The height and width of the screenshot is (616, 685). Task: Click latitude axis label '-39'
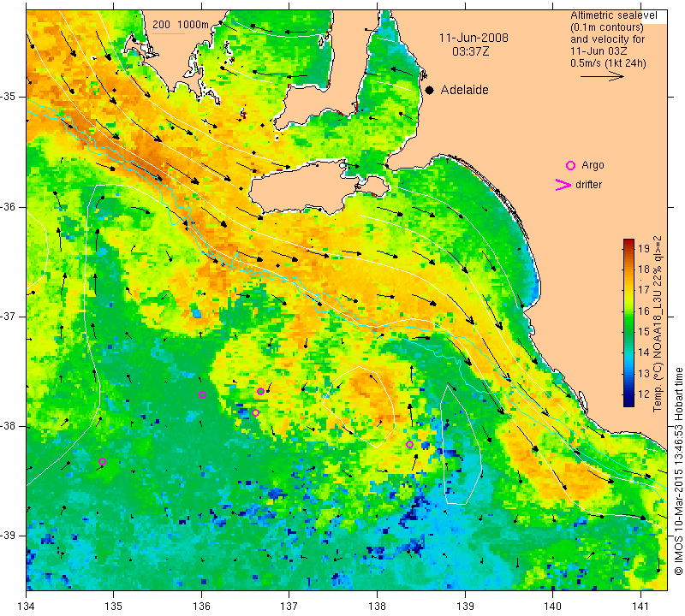pos(9,536)
